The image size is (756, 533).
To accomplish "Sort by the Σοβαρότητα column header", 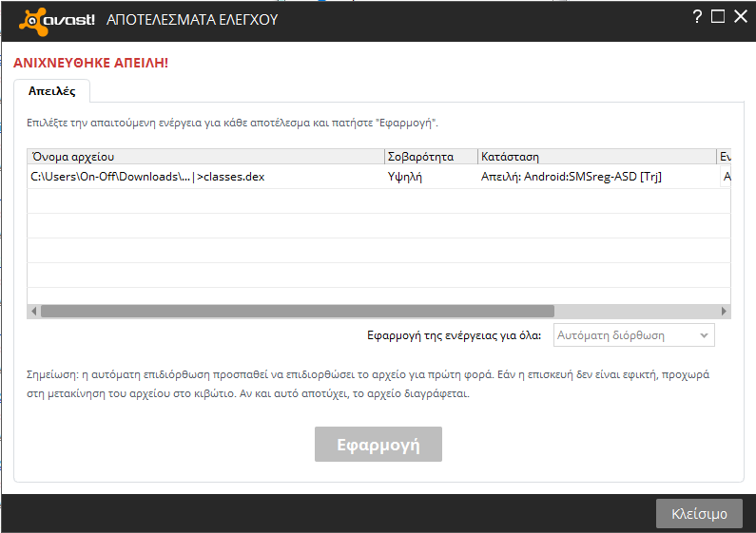I will [x=430, y=157].
